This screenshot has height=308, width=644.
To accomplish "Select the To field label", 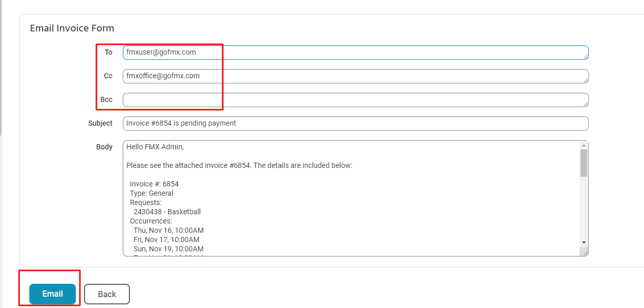I will 108,52.
